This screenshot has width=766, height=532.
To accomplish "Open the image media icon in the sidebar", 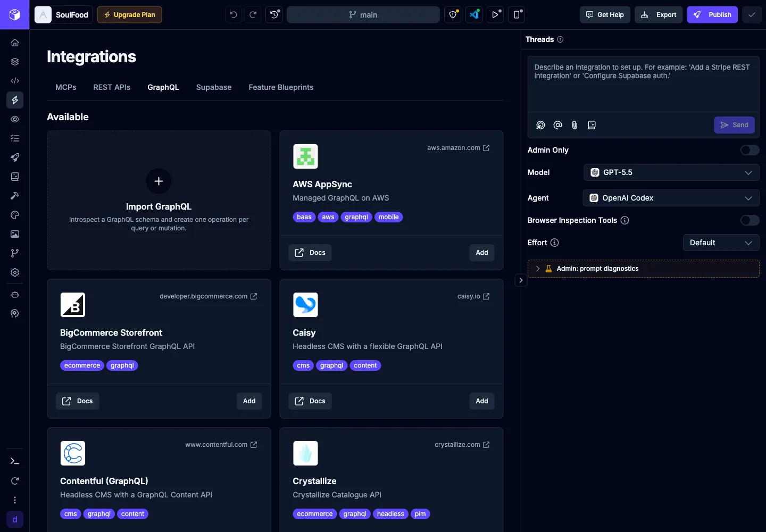I will coord(15,234).
